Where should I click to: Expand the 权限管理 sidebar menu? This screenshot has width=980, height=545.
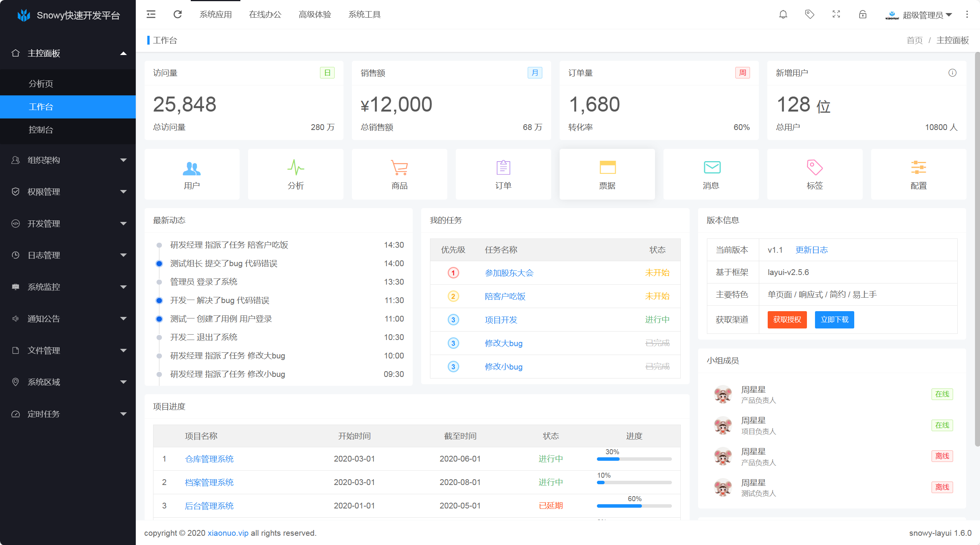[x=68, y=192]
